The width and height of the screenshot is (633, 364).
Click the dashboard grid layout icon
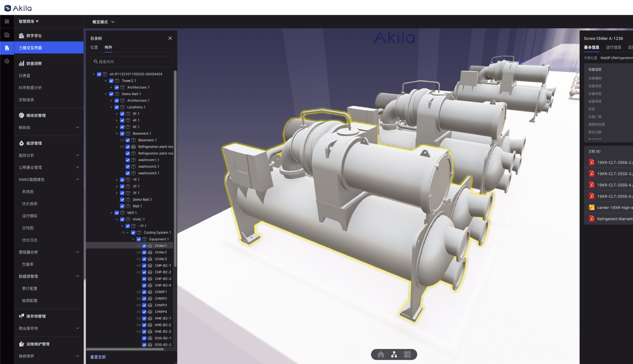click(407, 354)
